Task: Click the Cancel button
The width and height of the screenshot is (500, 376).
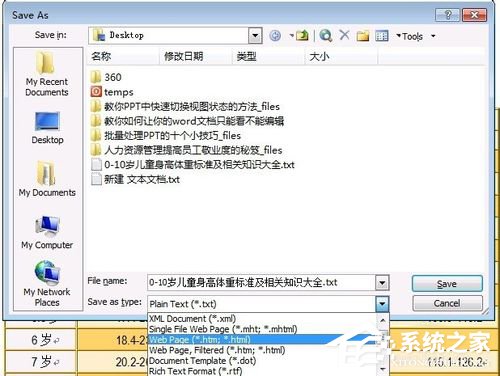Action: 447,303
